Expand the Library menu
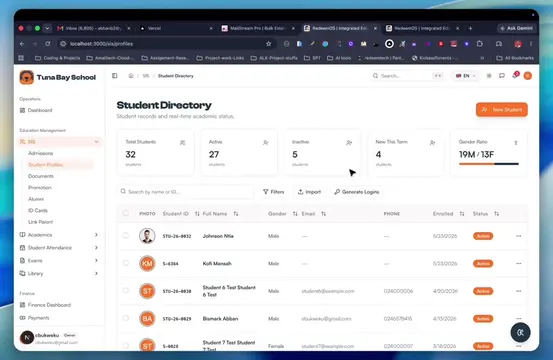Screen dimensions: 553x360 (96, 273)
